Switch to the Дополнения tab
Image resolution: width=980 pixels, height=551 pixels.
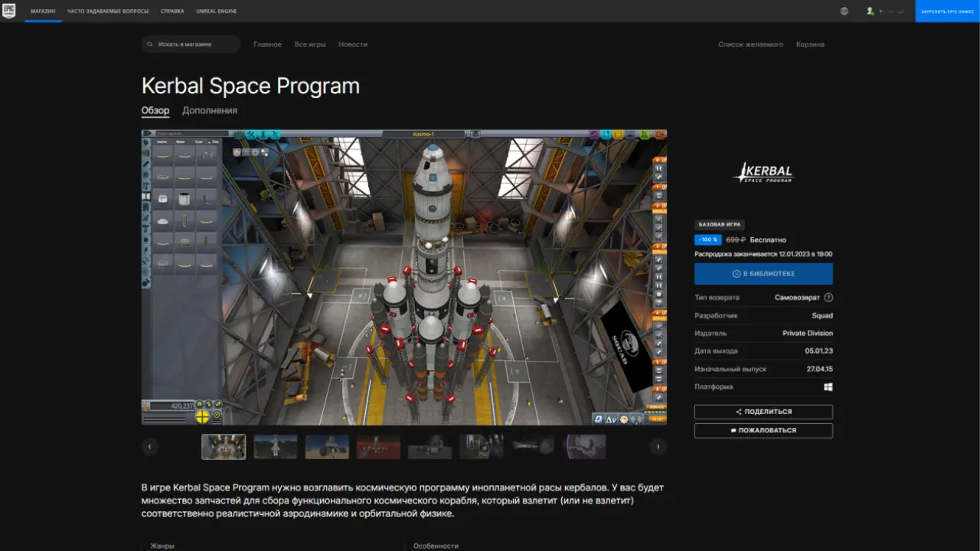point(210,111)
